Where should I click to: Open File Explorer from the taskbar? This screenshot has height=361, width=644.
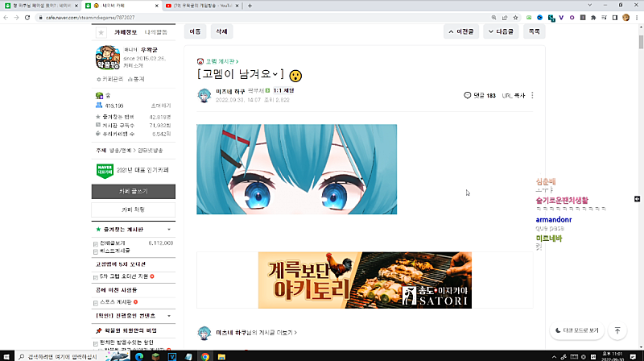(221, 356)
